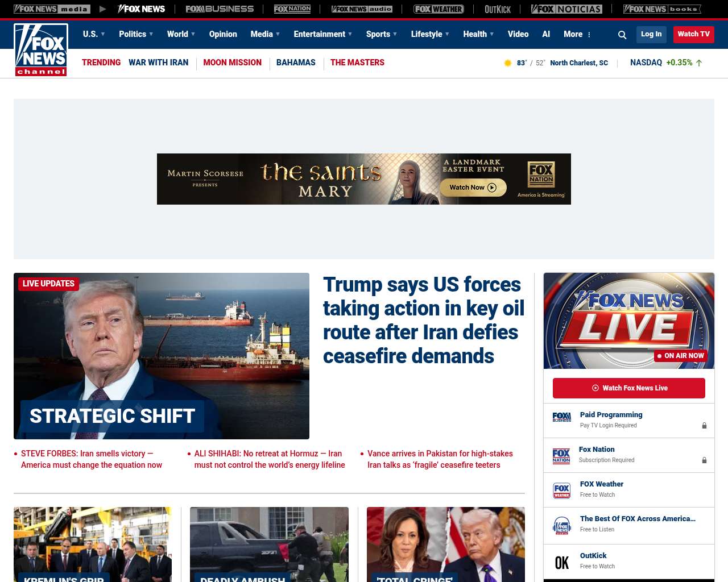Click the Watch TV button
Image resolution: width=728 pixels, height=582 pixels.
click(693, 34)
